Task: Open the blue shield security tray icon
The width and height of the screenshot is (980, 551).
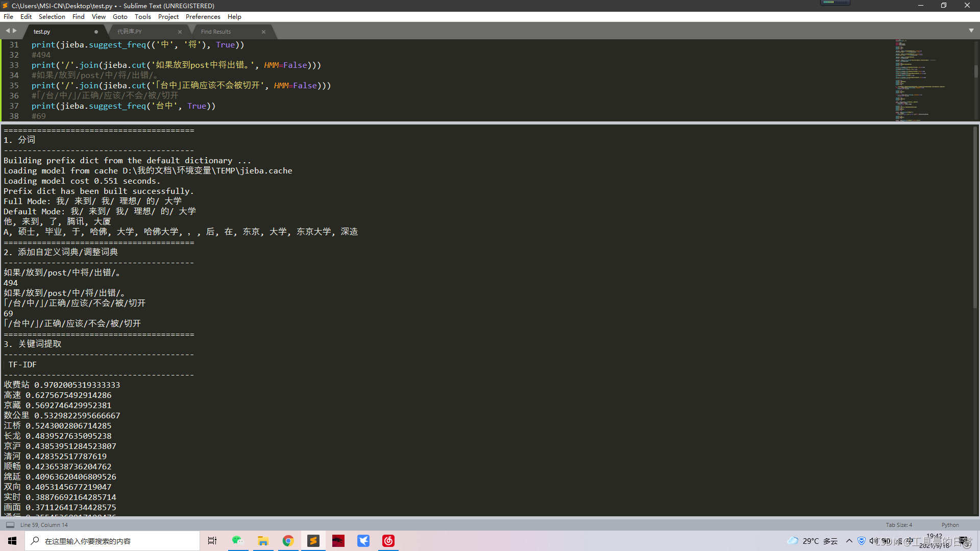Action: pos(862,541)
